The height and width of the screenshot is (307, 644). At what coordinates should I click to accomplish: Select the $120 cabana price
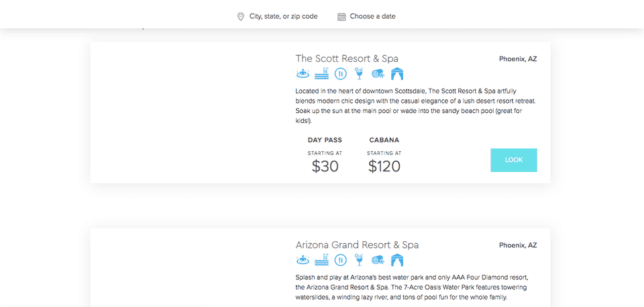pos(384,166)
